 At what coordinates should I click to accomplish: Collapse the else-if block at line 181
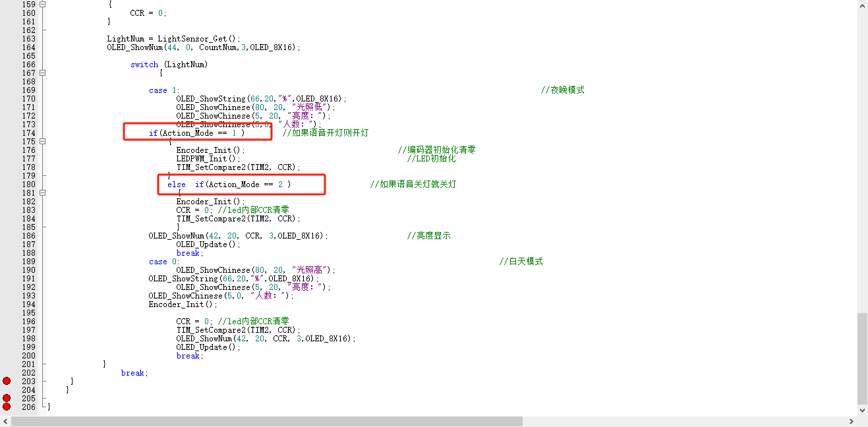pos(42,192)
